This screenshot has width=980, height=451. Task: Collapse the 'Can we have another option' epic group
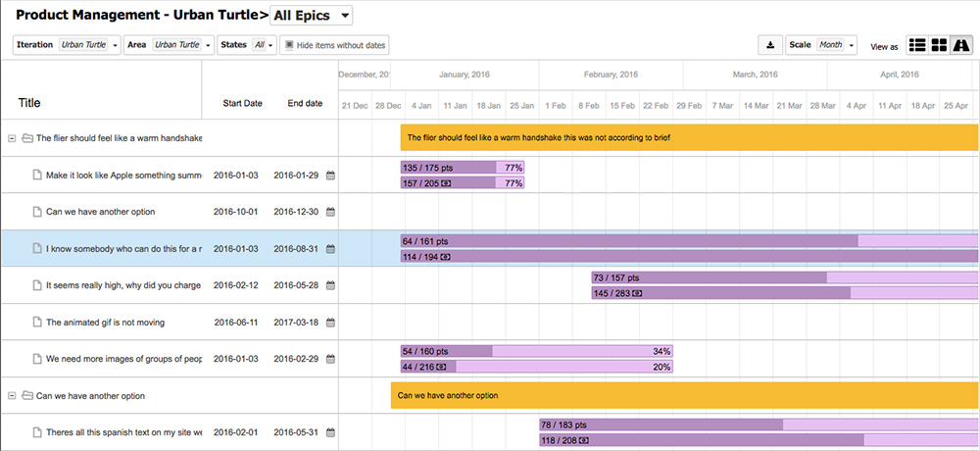point(12,396)
